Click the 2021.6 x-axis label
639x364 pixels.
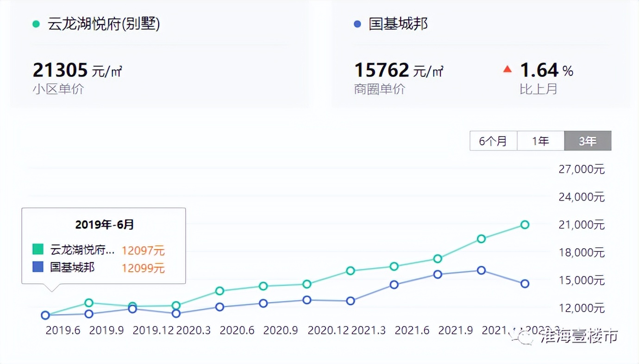pyautogui.click(x=412, y=331)
